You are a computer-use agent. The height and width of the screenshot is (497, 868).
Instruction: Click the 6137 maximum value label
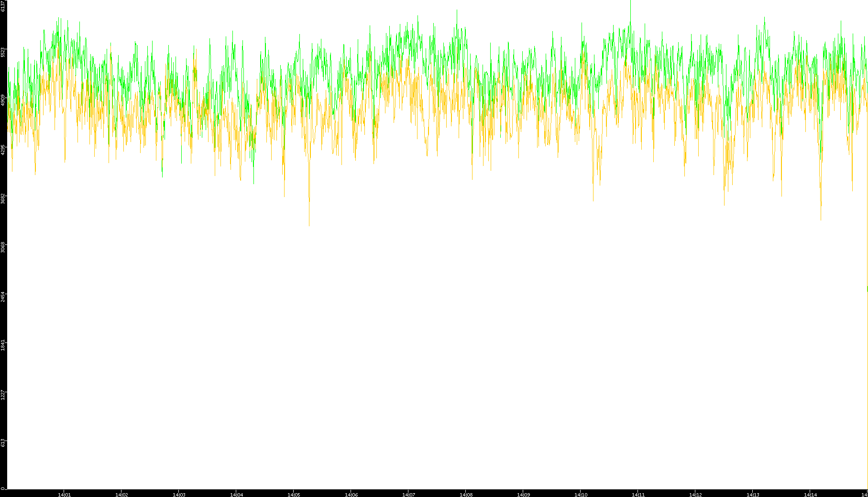pyautogui.click(x=3, y=6)
